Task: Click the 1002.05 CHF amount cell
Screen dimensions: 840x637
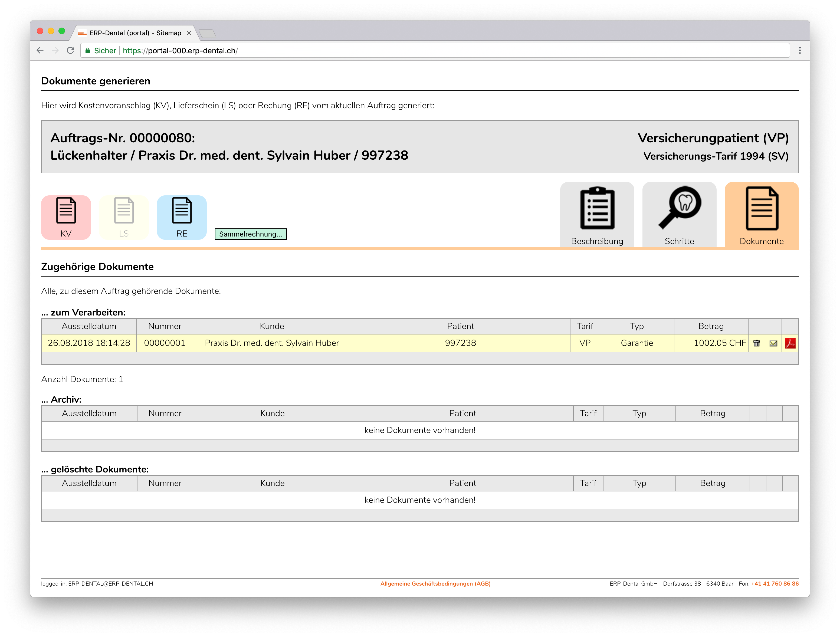Action: pyautogui.click(x=711, y=343)
